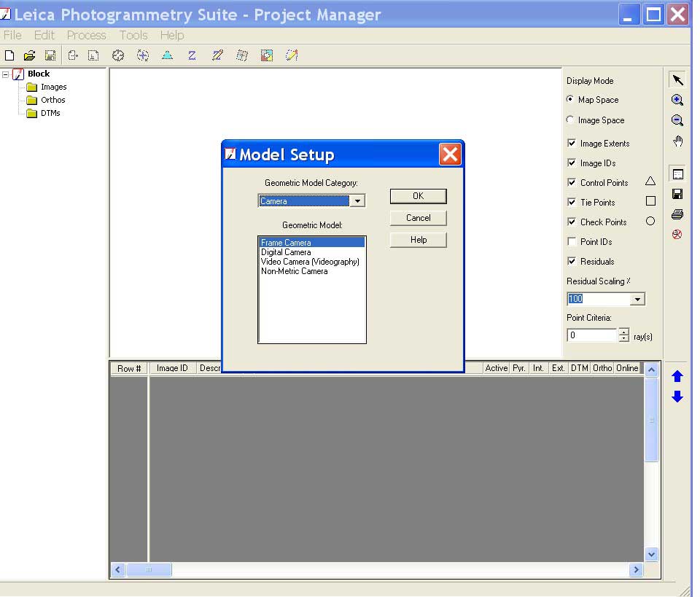This screenshot has height=597, width=700.
Task: Select Digital Camera in Geometric Model list
Action: (x=286, y=252)
